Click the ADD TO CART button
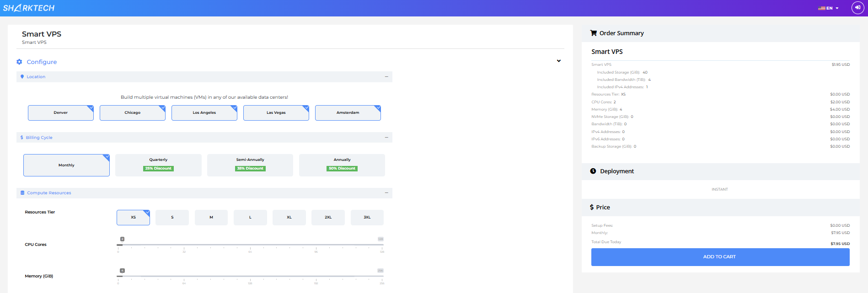 tap(720, 257)
